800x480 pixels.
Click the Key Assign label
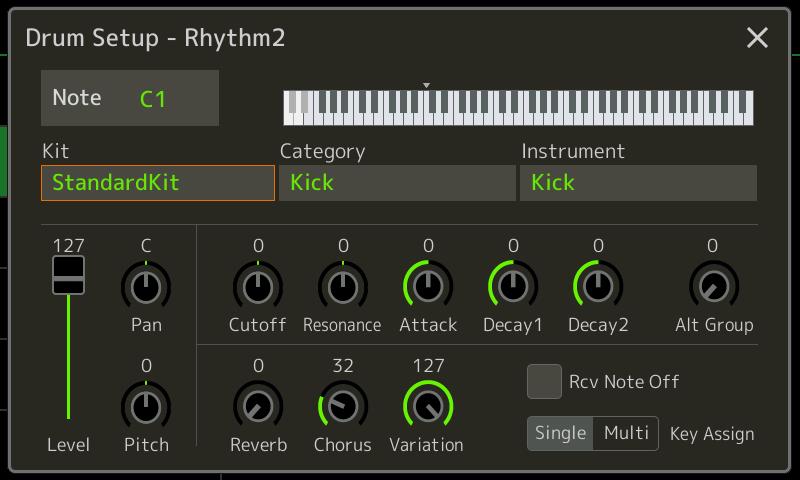[712, 434]
